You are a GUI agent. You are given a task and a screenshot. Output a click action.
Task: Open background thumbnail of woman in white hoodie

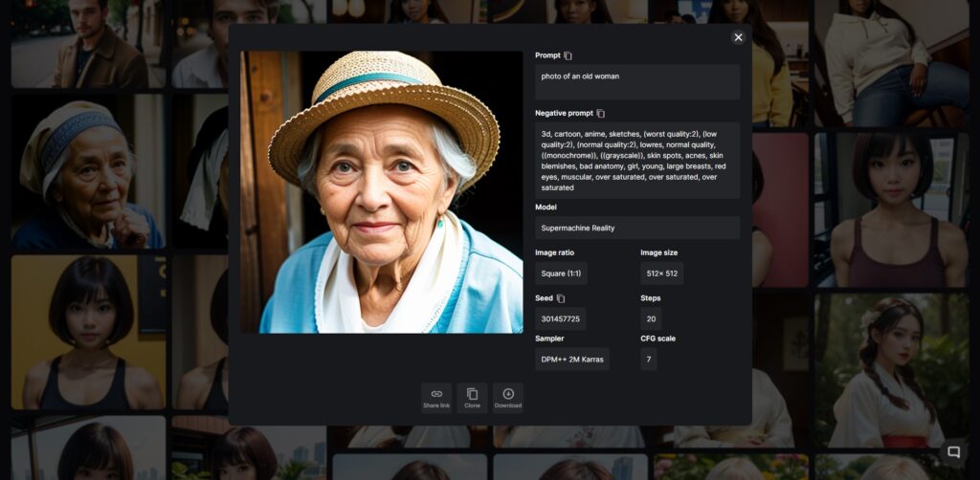click(892, 62)
